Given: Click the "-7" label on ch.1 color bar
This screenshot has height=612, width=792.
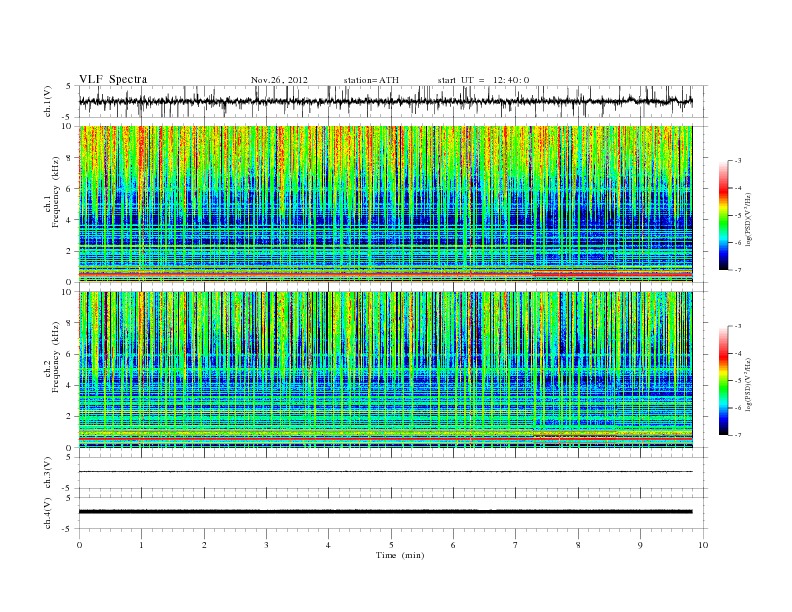Looking at the screenshot, I should click(x=738, y=271).
